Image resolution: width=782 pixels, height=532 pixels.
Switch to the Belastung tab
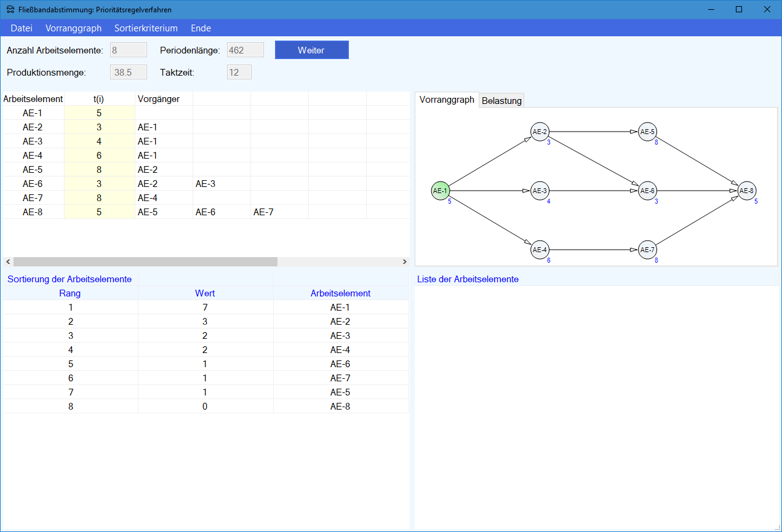click(x=501, y=101)
